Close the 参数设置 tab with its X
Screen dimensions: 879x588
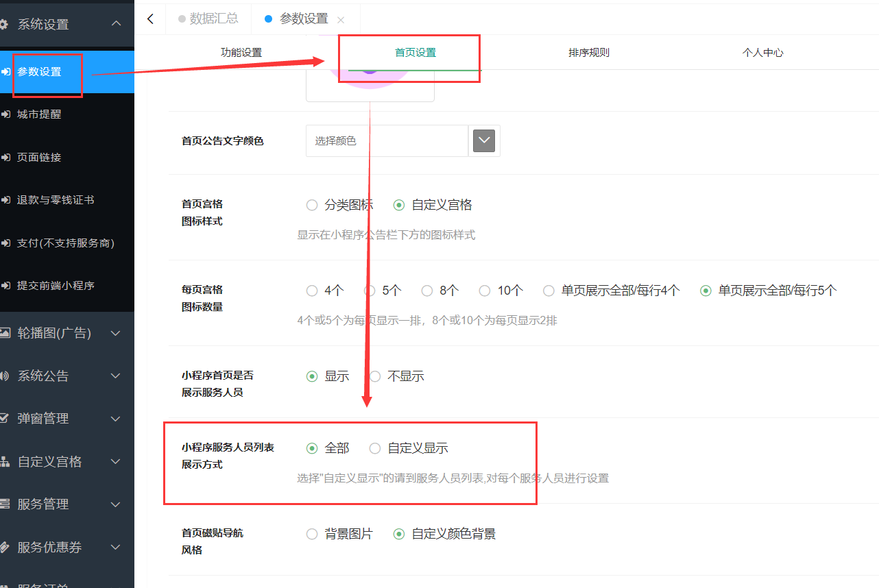341,20
